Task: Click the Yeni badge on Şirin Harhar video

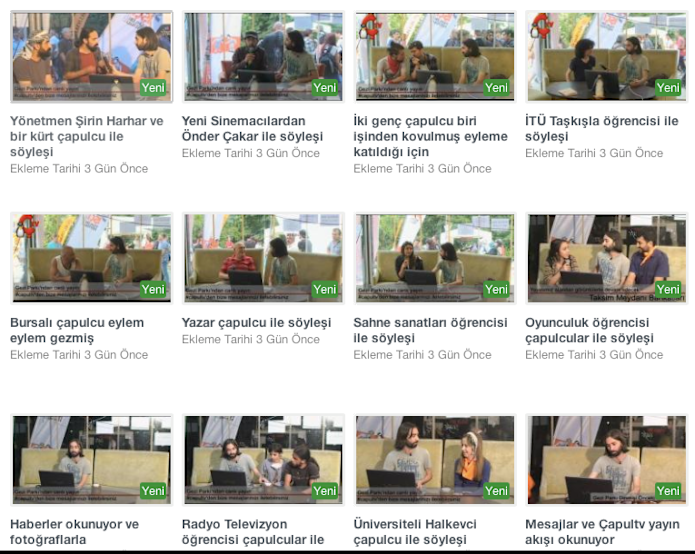Action: point(153,87)
